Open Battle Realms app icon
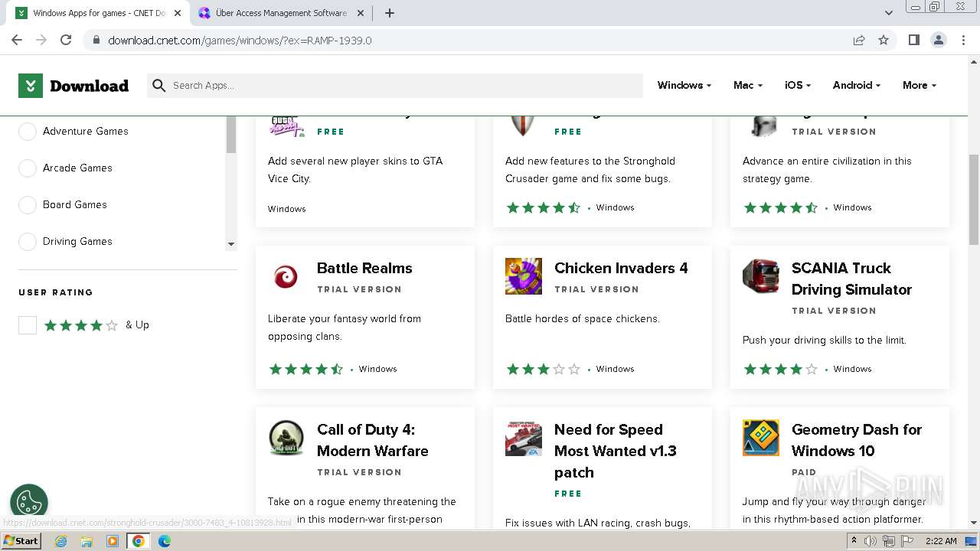This screenshot has height=551, width=980. pos(286,276)
